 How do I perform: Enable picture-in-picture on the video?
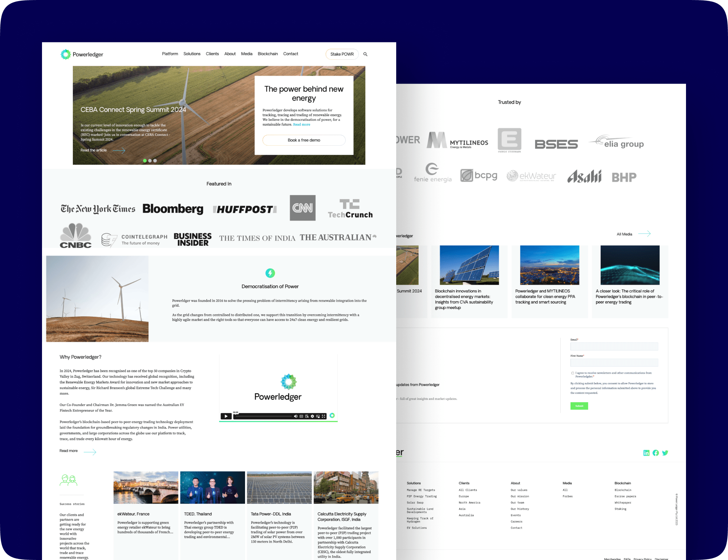318,416
